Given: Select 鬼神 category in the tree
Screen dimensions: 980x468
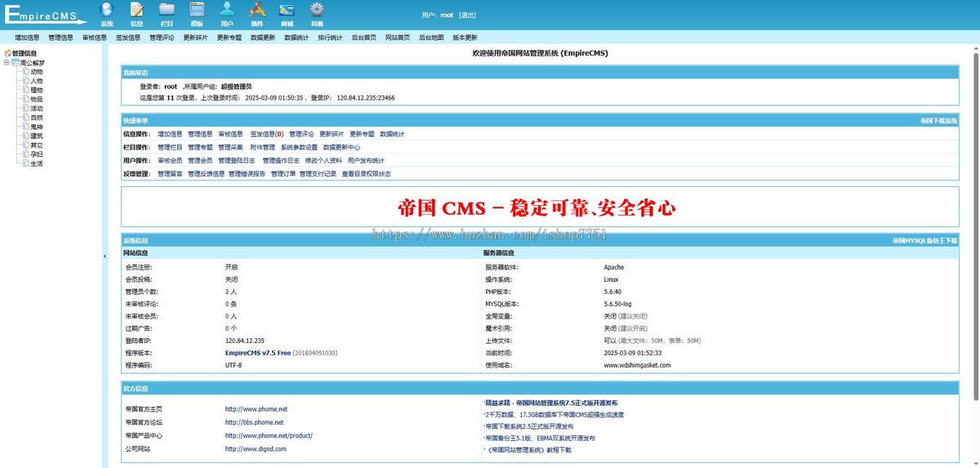Looking at the screenshot, I should (x=37, y=127).
